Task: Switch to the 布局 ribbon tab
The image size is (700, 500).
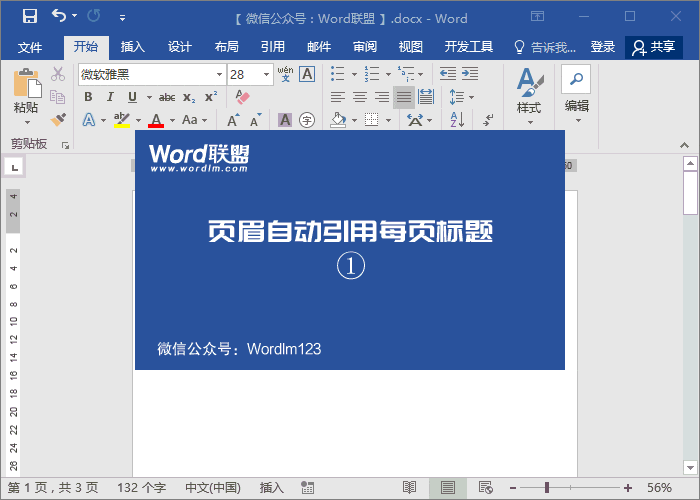Action: [x=226, y=47]
